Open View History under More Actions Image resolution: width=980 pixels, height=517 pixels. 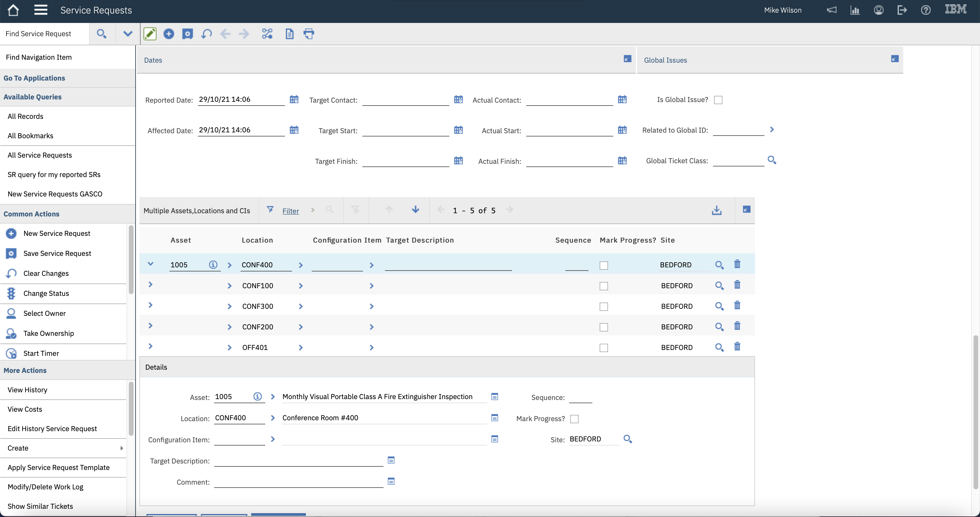(x=27, y=390)
